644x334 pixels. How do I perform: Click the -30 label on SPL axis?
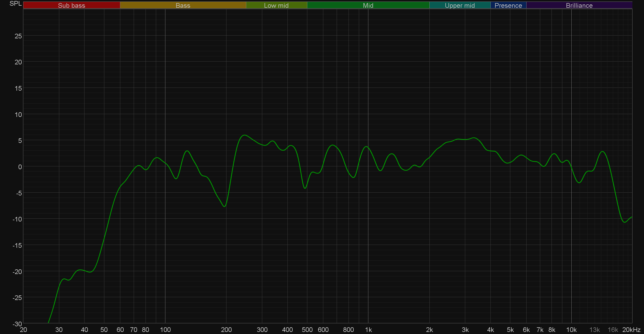tap(17, 324)
